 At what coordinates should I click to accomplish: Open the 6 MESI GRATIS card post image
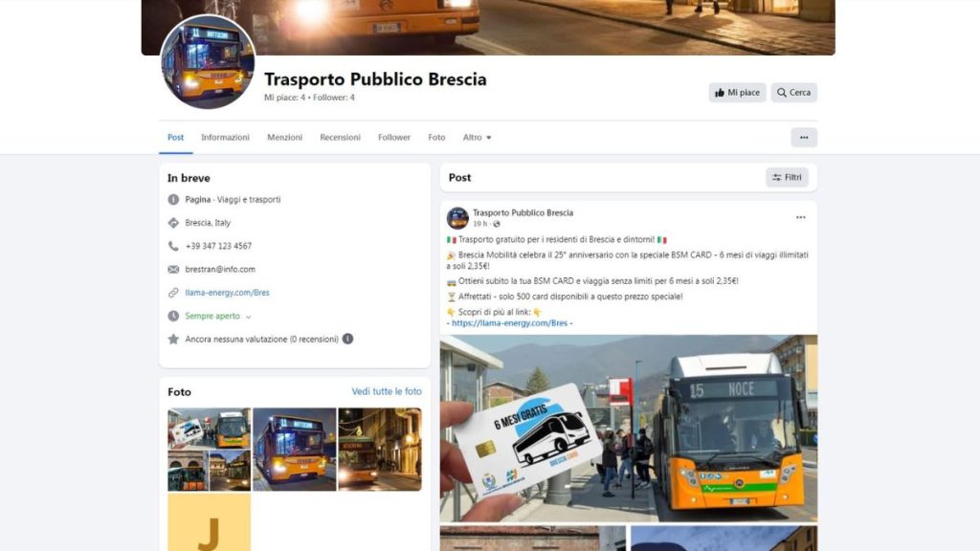tap(628, 429)
